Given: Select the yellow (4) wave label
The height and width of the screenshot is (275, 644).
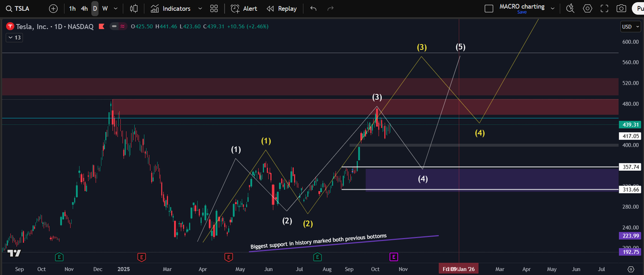Looking at the screenshot, I should pos(480,133).
